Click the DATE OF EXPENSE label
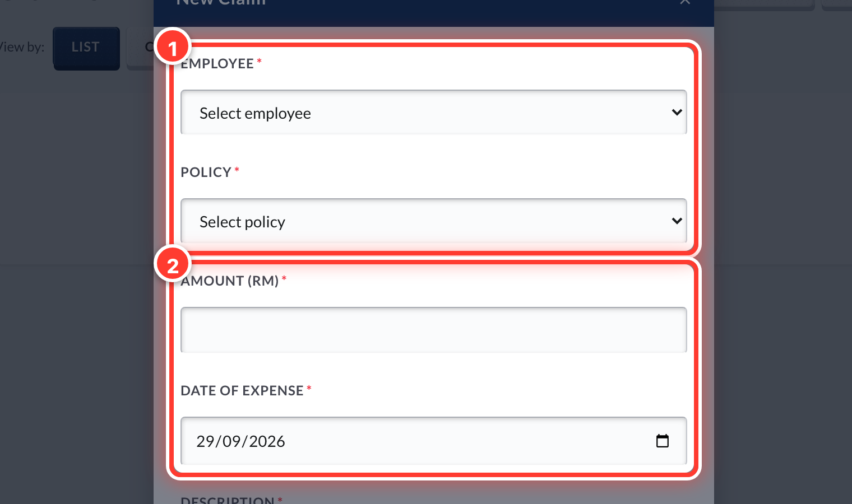 pos(242,390)
